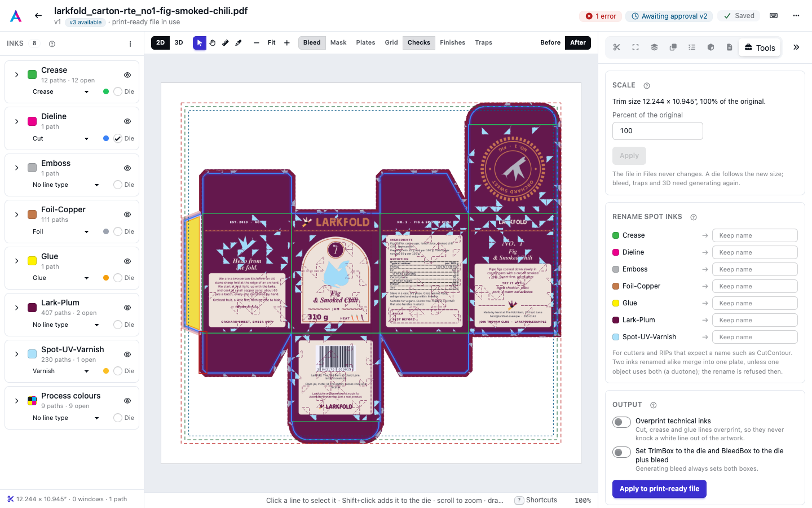Pick the ruler measure tool

(x=226, y=43)
